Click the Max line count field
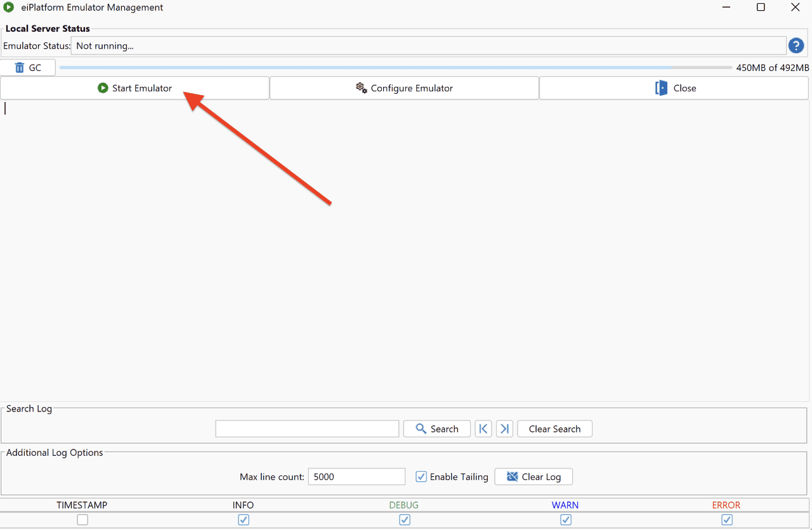Viewport: 812px width, 530px height. click(357, 477)
